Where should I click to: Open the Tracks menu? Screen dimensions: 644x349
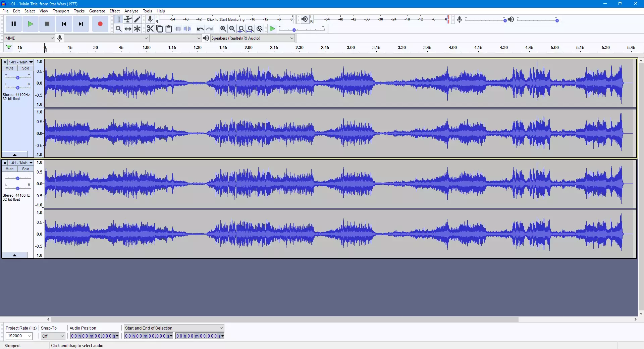tap(79, 11)
